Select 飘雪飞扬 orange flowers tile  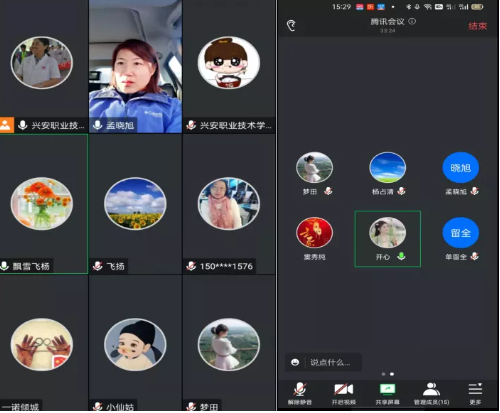44,204
